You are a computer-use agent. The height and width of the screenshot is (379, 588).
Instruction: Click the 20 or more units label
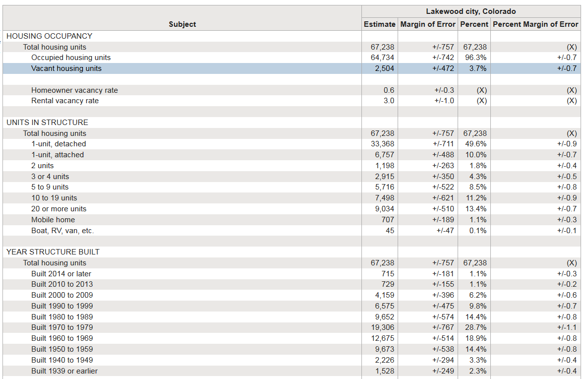click(59, 209)
